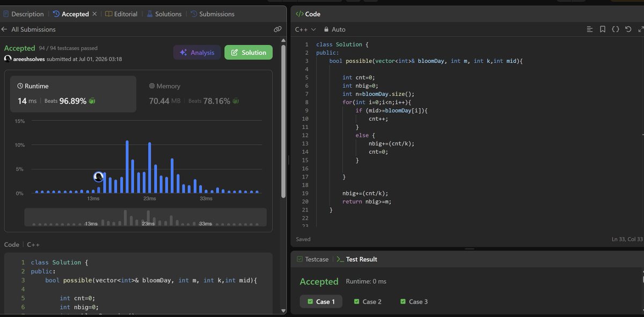Click the fullscreen expand icon in code panel
This screenshot has height=317, width=644.
point(641,30)
